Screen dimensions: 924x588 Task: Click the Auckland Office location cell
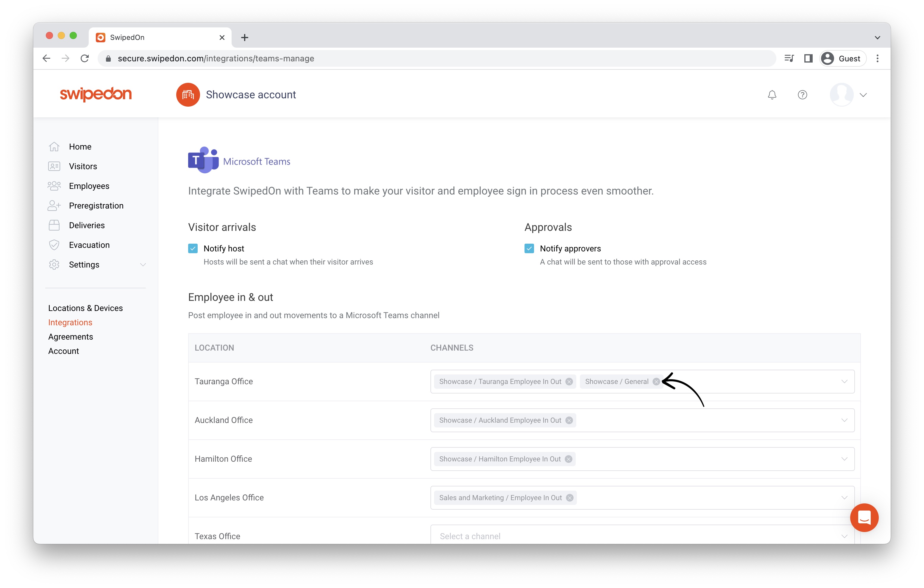pos(224,420)
